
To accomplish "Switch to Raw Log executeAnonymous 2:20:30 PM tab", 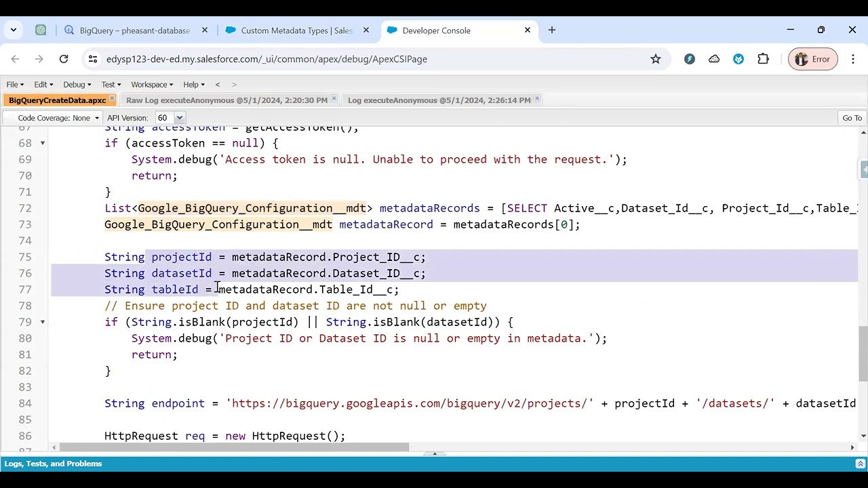I will (226, 100).
